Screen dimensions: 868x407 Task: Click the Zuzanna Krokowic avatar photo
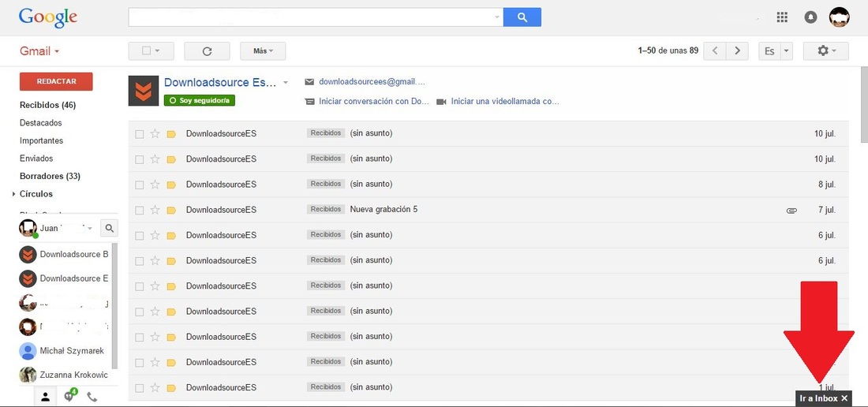tap(28, 375)
